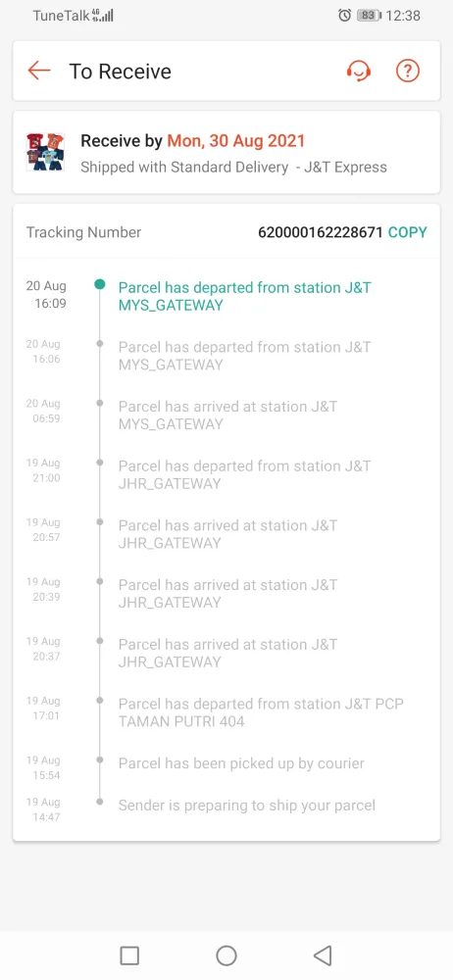Image resolution: width=453 pixels, height=980 pixels.
Task: Select the tracking number 620000162228671
Action: click(321, 232)
